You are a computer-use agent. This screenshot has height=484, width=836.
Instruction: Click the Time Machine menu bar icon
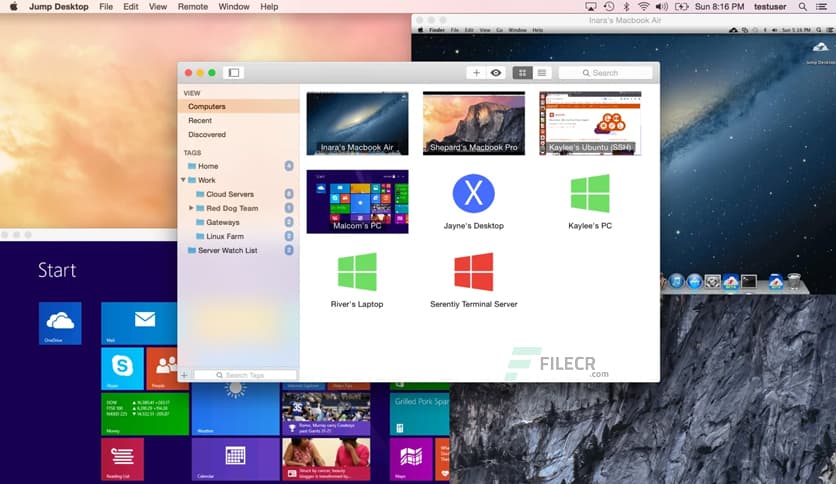609,6
